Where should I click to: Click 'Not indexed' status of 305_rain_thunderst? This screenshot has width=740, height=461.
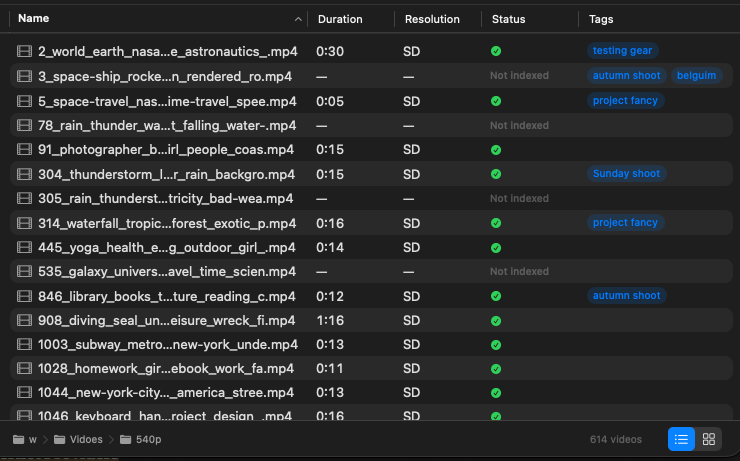tap(519, 199)
